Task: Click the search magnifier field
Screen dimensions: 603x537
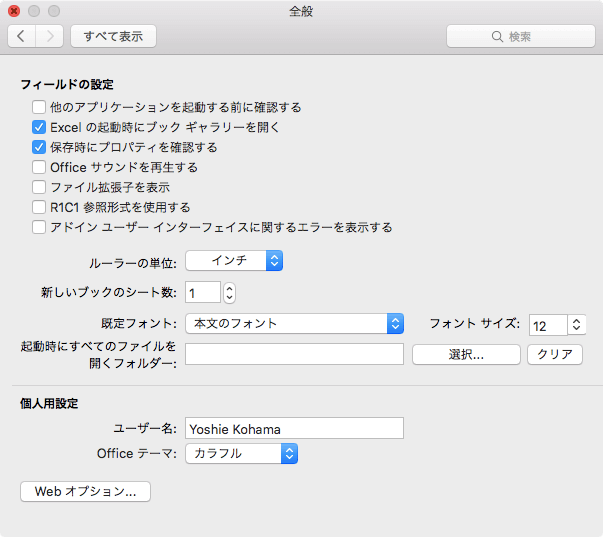Action: coord(521,36)
